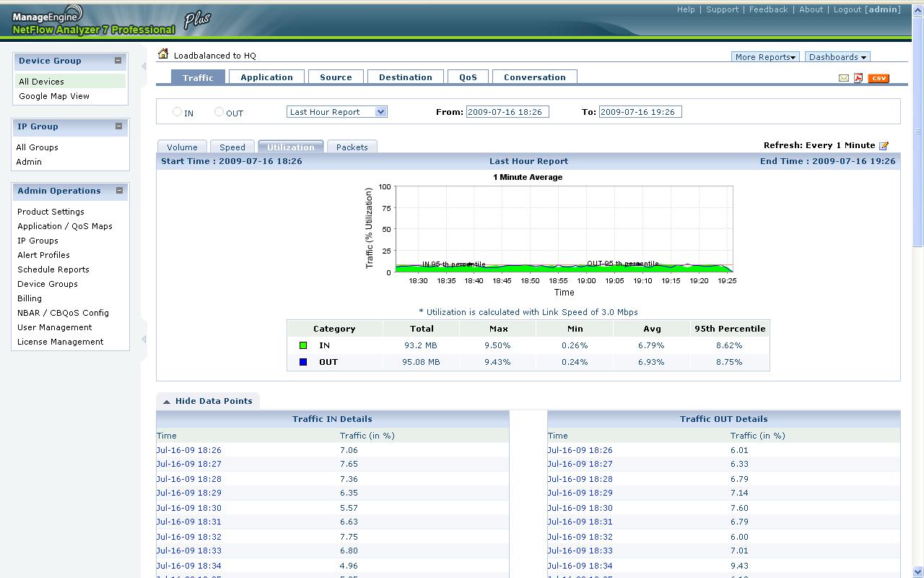Switch to the Packets tab
This screenshot has width=924, height=578.
pos(352,147)
